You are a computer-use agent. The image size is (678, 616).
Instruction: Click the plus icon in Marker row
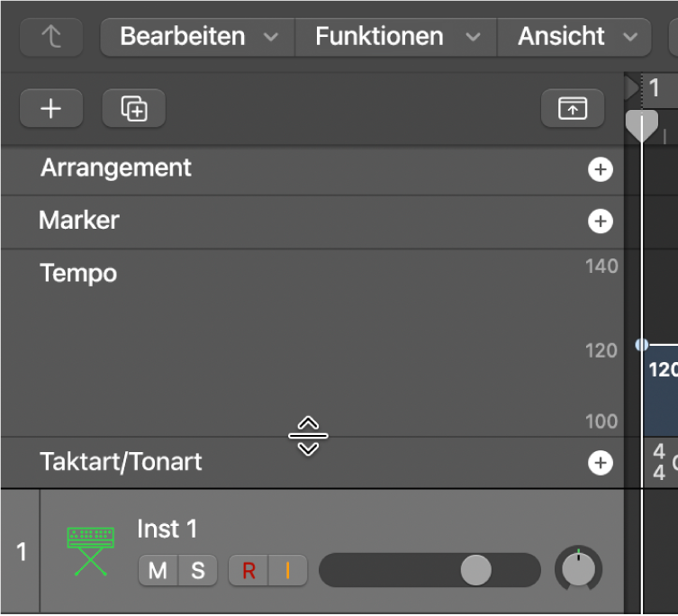pyautogui.click(x=600, y=222)
